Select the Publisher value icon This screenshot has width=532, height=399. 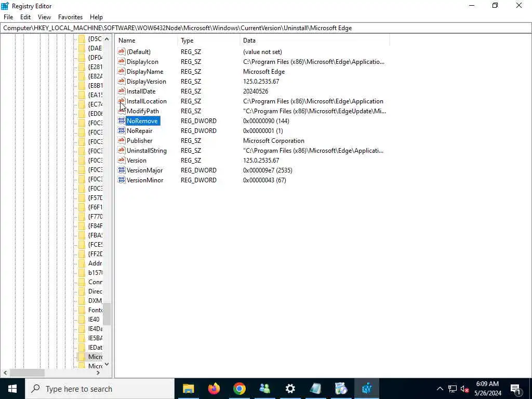tap(122, 140)
